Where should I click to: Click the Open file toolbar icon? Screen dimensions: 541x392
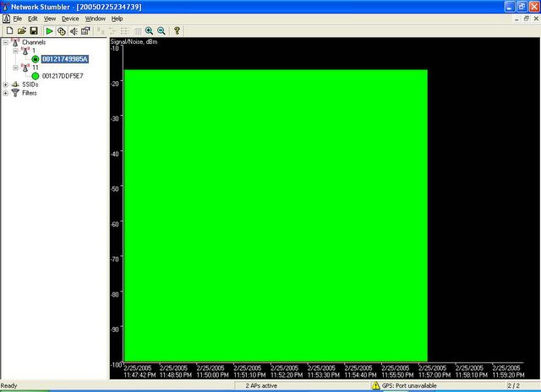pos(21,30)
